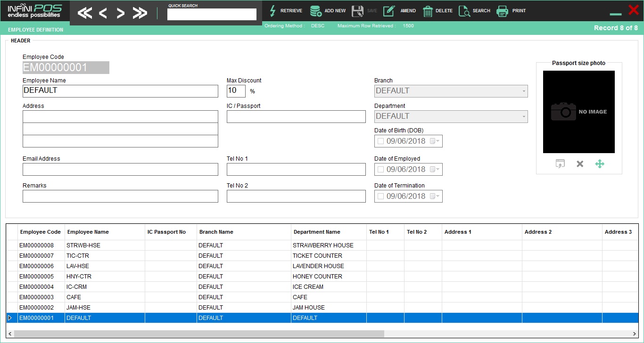Go to next record arrow
Screen dimensions: 644x343
(121, 13)
